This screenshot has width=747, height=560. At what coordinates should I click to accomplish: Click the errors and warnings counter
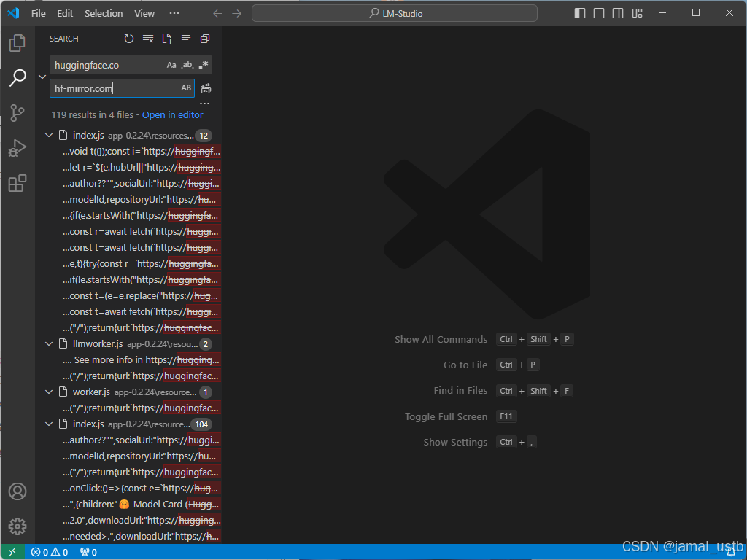pyautogui.click(x=50, y=552)
